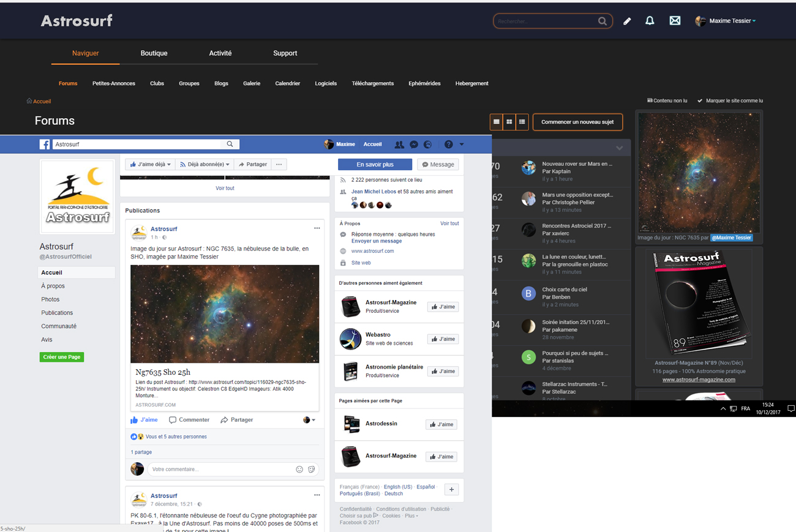The image size is (796, 532).
Task: Switch forums to detailed list view
Action: pos(522,122)
